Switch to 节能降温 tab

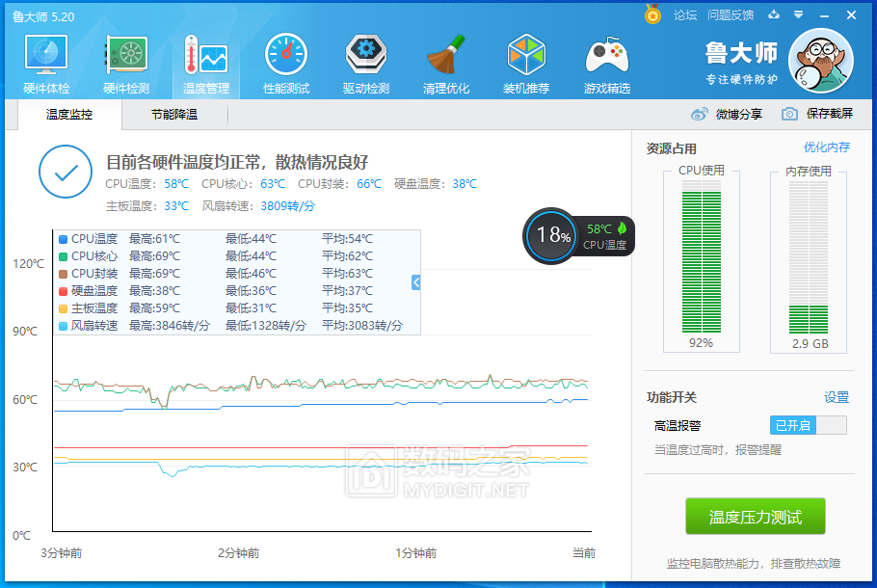pyautogui.click(x=174, y=115)
